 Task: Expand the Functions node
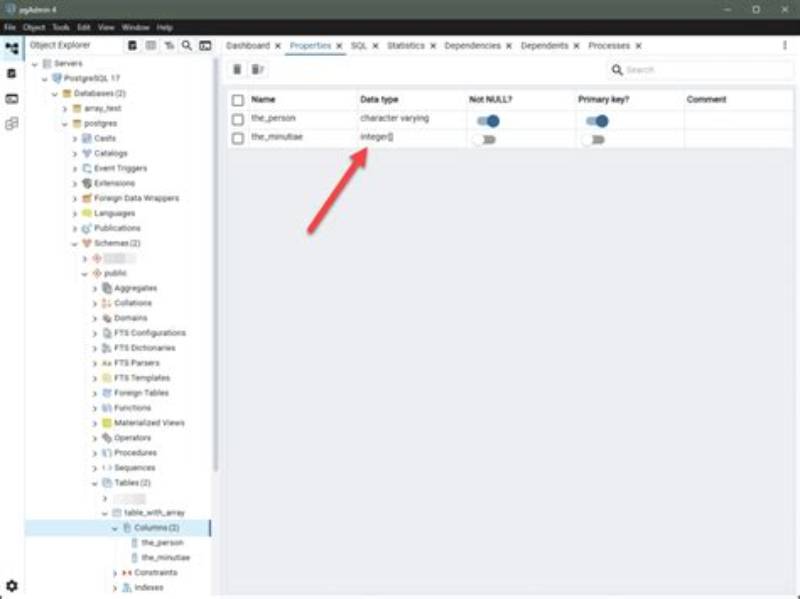coord(95,409)
